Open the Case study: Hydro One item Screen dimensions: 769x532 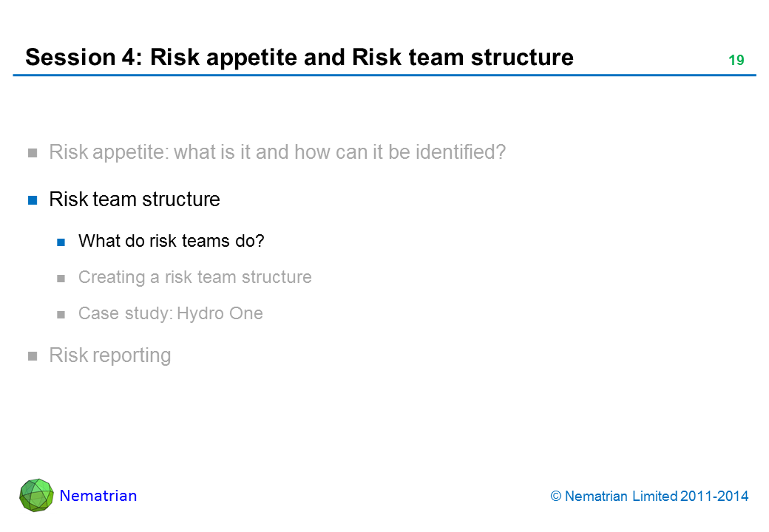click(170, 313)
